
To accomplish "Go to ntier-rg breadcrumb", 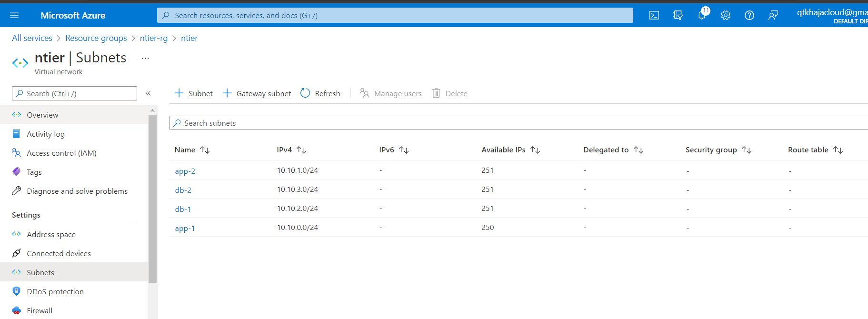I will [x=154, y=38].
